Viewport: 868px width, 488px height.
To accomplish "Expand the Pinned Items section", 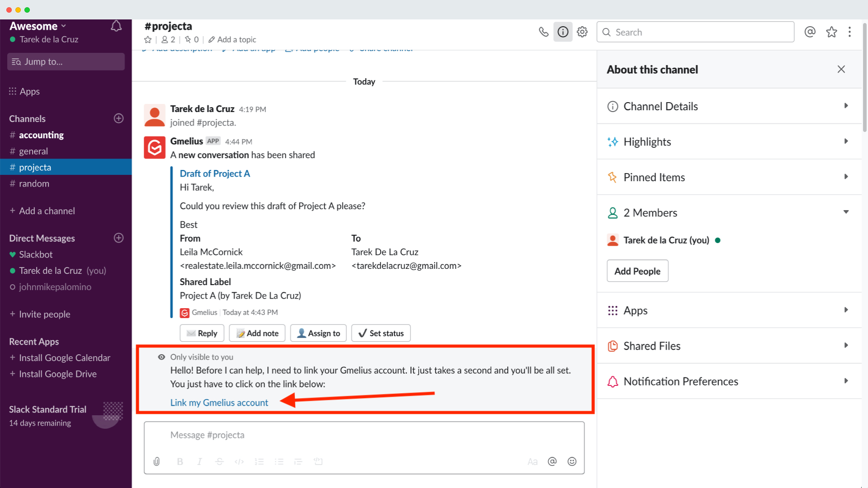I will pos(729,177).
